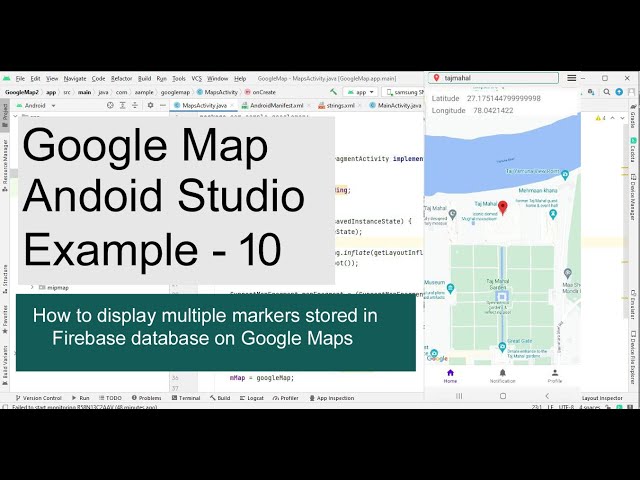
Task: Open the Build tool window at bottom
Action: tap(220, 398)
